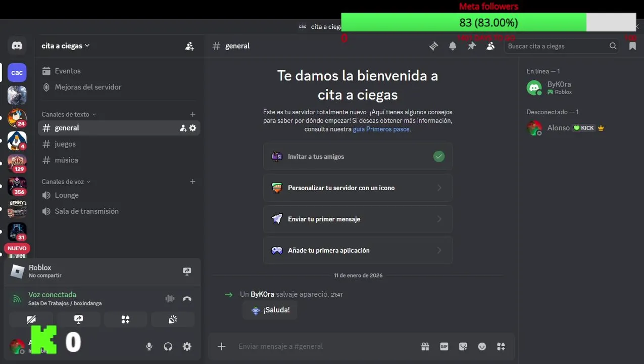Click 'Invitar a tus amigos' card

[x=358, y=157]
